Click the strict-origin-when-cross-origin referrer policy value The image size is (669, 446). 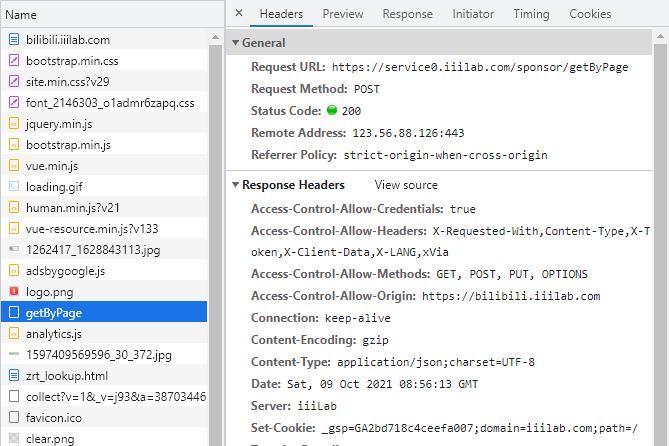coord(445,155)
